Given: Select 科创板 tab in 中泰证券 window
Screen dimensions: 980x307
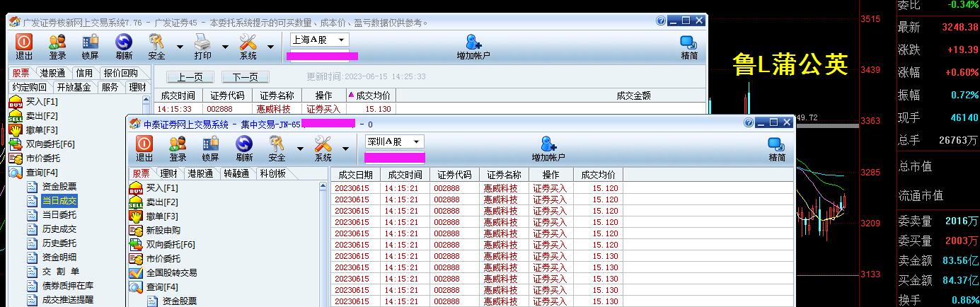Looking at the screenshot, I should pos(272,173).
